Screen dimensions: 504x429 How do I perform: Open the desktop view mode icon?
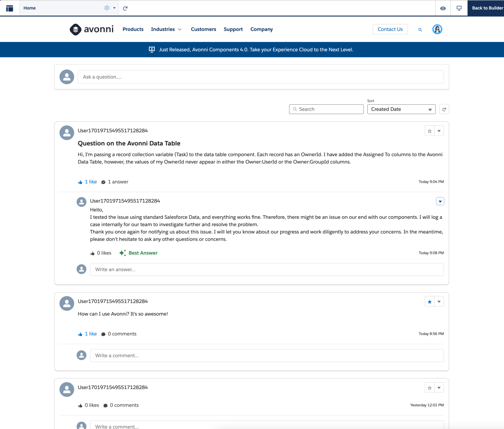[x=459, y=8]
